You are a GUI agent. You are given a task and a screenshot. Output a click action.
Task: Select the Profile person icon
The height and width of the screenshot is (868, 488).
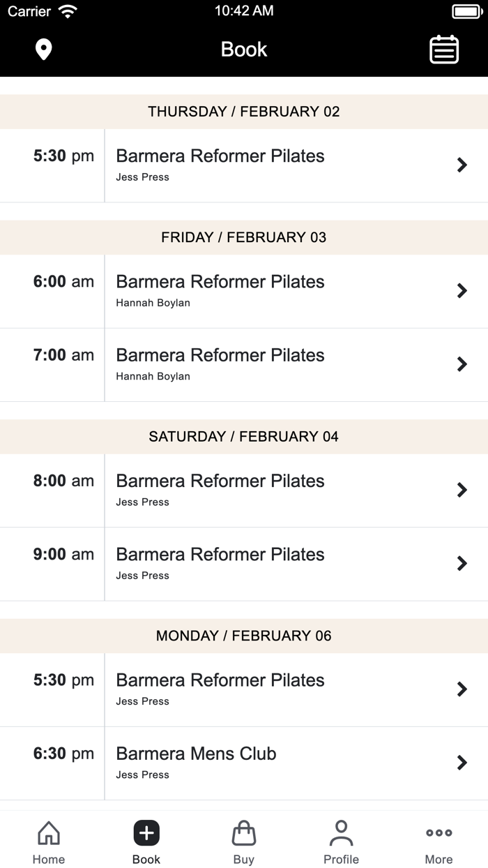tap(341, 832)
